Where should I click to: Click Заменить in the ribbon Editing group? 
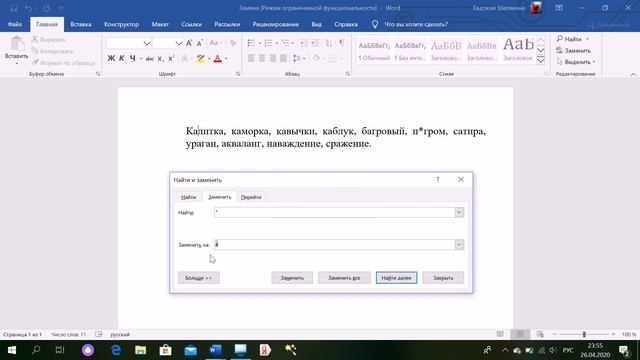click(x=573, y=51)
